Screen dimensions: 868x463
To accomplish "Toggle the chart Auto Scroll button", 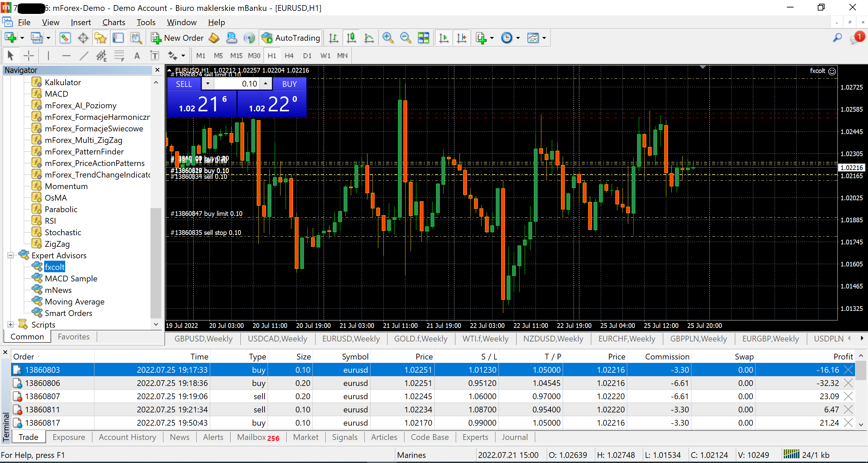I will click(x=444, y=38).
